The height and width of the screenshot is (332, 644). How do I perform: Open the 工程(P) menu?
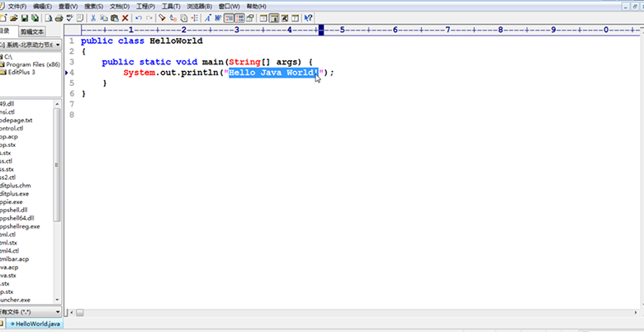click(145, 7)
